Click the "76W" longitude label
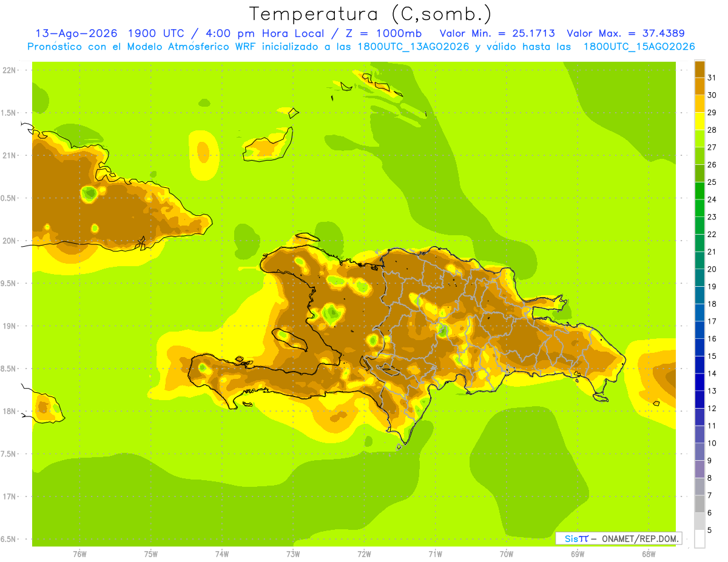 point(79,554)
